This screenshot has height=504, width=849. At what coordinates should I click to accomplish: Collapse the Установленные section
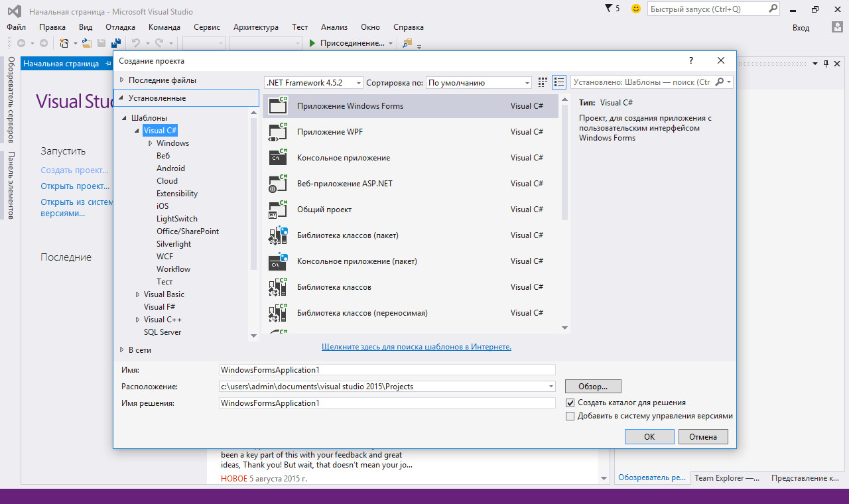[x=122, y=98]
